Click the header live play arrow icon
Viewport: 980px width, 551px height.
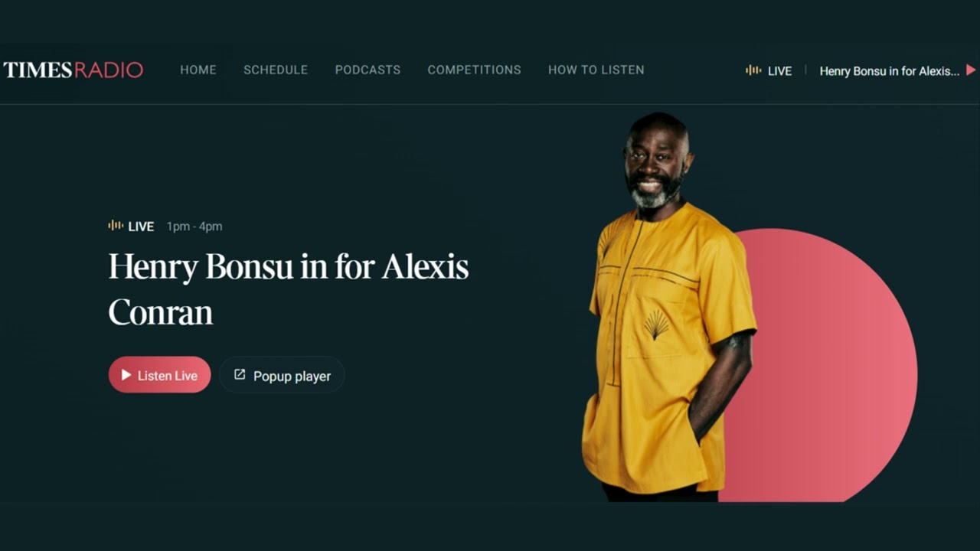pyautogui.click(x=971, y=70)
